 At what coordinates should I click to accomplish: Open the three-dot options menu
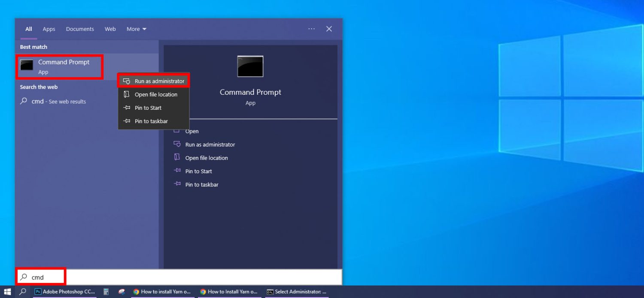pyautogui.click(x=311, y=29)
